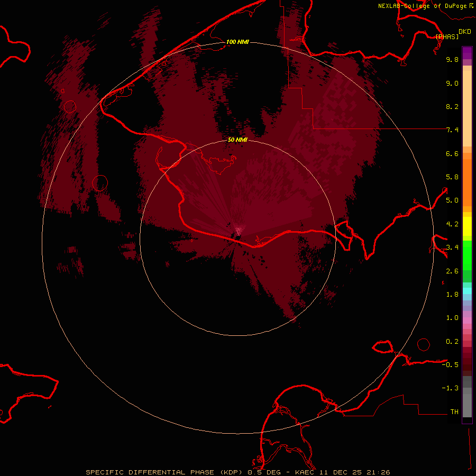The image size is (476, 476).
Task: Click the pink radar site at the ring center
Action: [x=239, y=231]
